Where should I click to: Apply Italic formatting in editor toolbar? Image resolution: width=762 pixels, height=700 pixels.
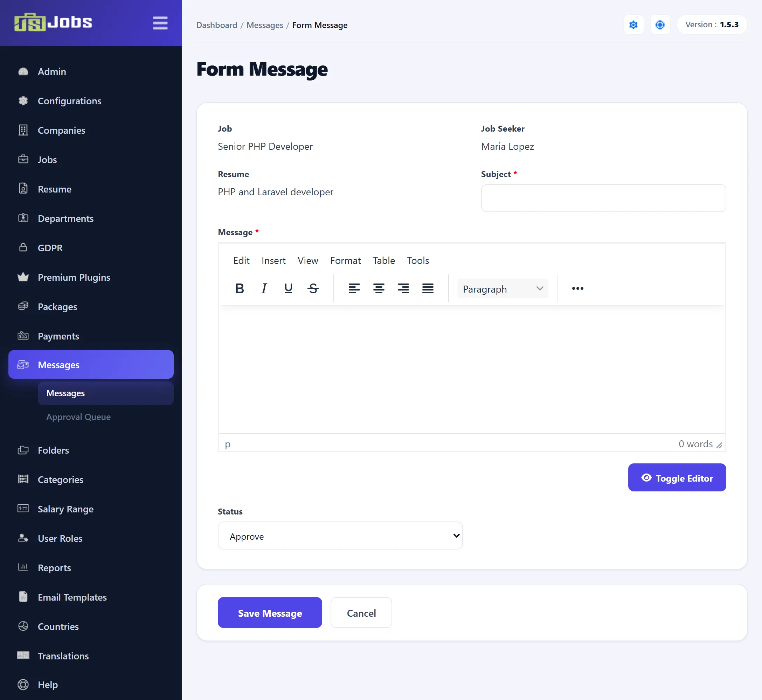tap(264, 288)
